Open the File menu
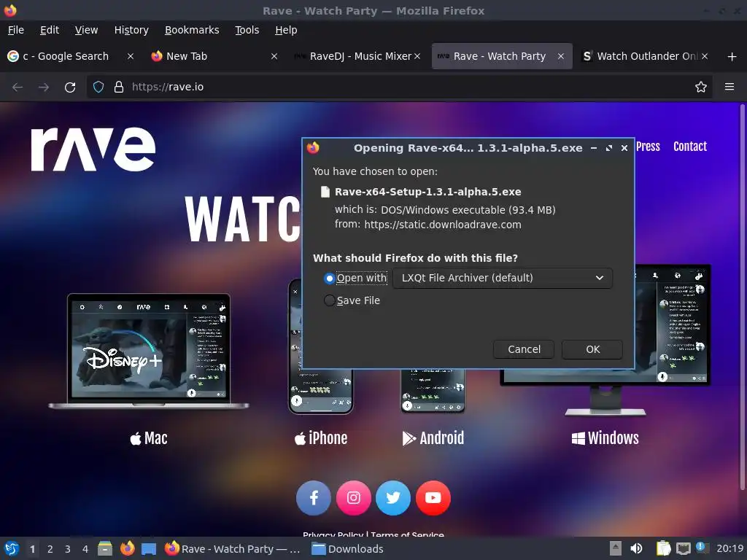Viewport: 747px width, 560px height. [x=16, y=30]
